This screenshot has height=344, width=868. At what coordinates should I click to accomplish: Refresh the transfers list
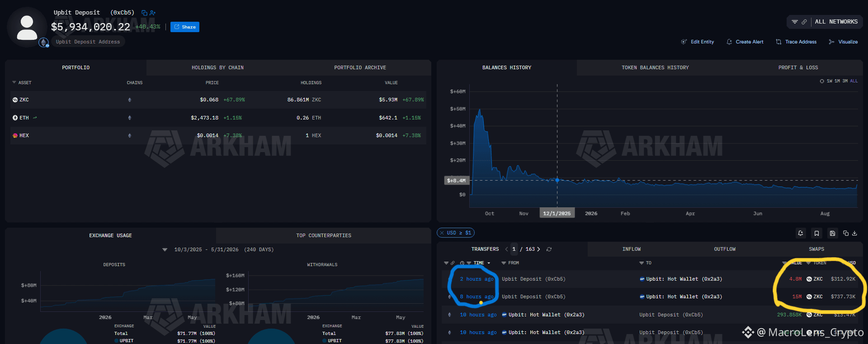pyautogui.click(x=549, y=249)
